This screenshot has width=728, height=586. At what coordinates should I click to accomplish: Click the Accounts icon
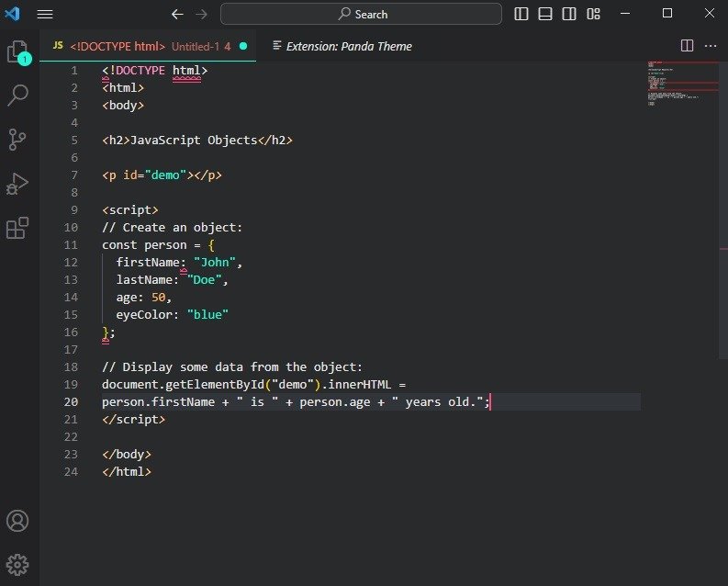click(17, 521)
